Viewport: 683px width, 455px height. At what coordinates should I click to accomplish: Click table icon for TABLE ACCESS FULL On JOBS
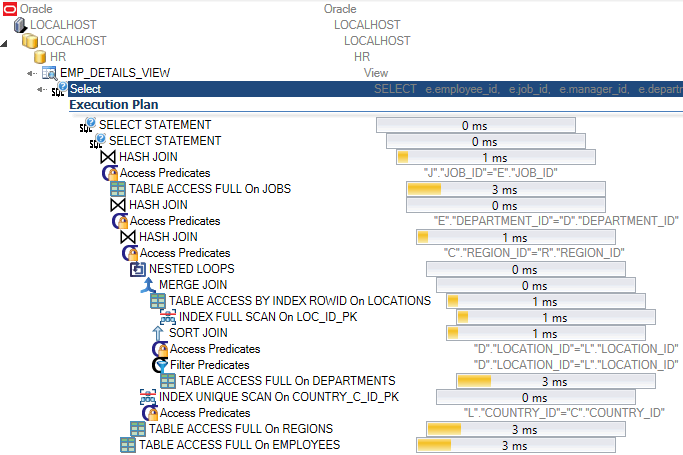click(x=118, y=189)
